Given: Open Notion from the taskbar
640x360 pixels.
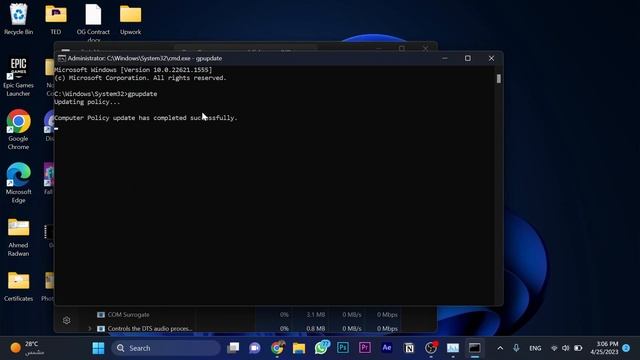Looking at the screenshot, I should tap(409, 348).
